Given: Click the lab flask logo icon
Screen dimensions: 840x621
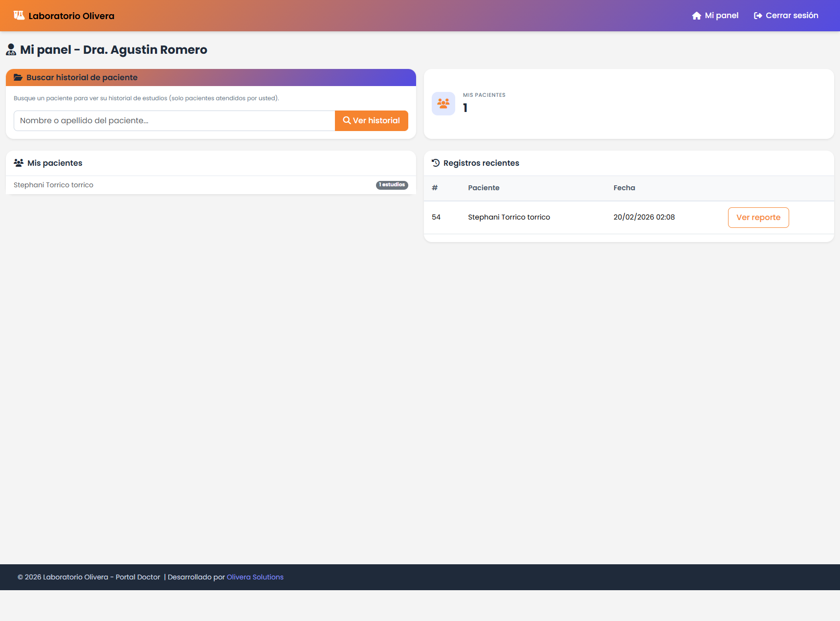Looking at the screenshot, I should coord(19,16).
